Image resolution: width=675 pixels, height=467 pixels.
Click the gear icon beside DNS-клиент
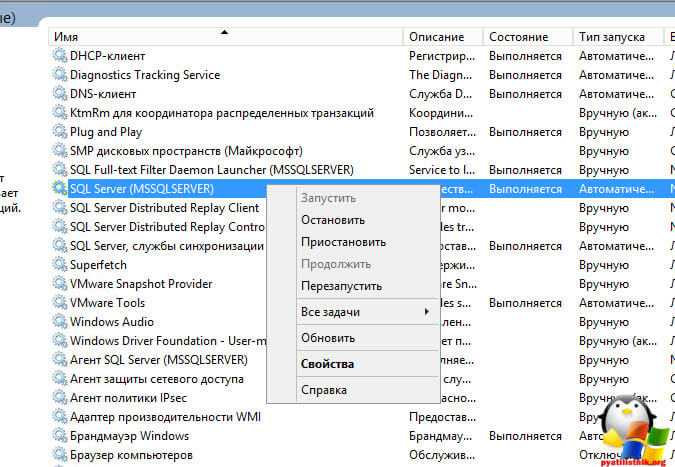click(x=59, y=93)
